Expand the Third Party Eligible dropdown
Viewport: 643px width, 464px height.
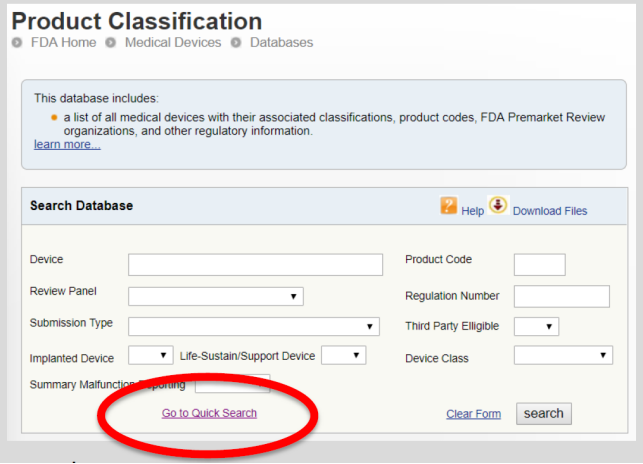(536, 326)
